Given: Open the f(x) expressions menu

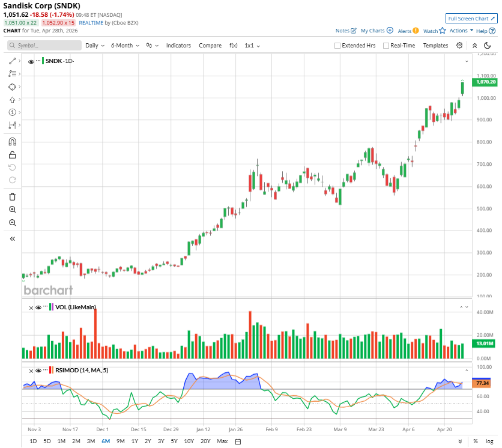Looking at the screenshot, I should point(234,46).
